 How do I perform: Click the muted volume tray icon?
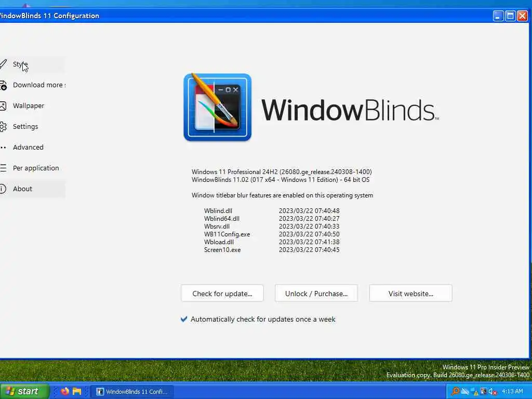493,392
